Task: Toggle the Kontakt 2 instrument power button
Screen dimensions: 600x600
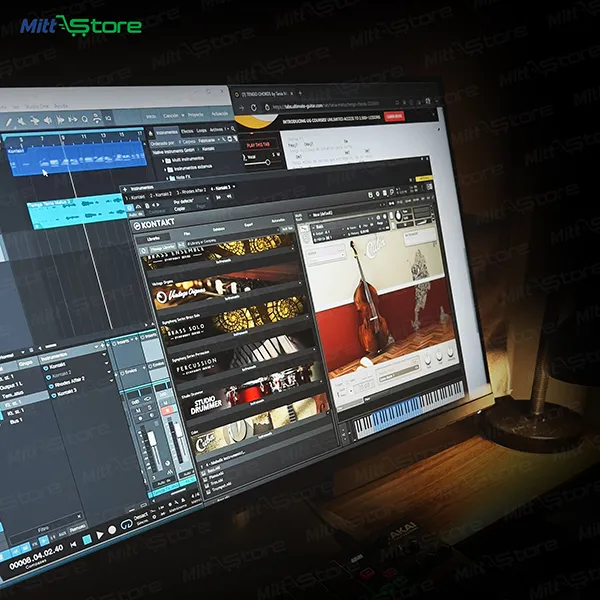Action: pyautogui.click(x=48, y=377)
